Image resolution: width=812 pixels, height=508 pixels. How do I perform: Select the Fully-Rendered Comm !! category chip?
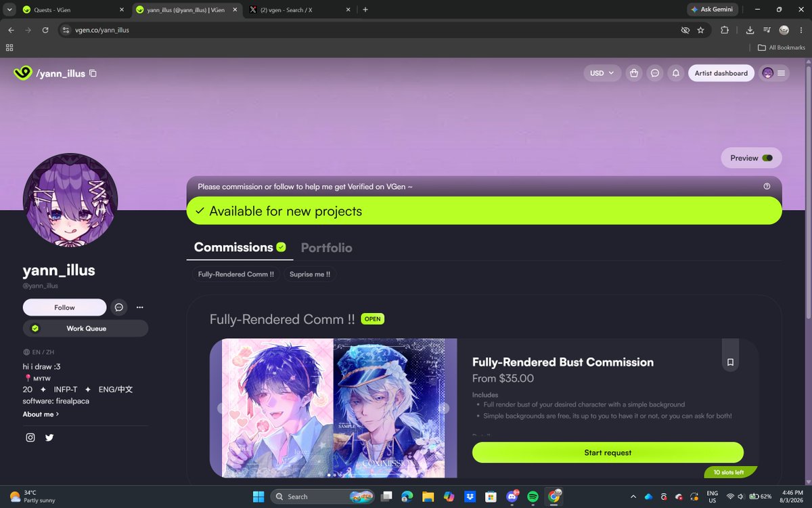[235, 274]
